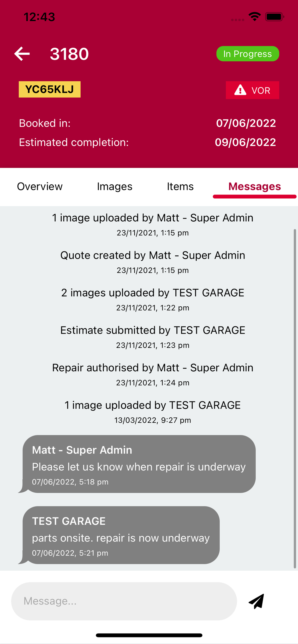
Task: Tap the battery status icon
Action: 275,17
